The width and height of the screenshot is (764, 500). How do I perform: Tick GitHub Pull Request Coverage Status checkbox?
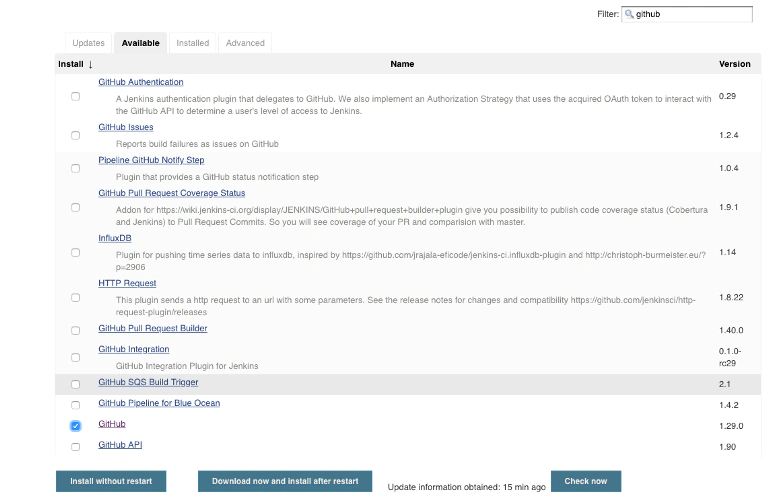(76, 208)
